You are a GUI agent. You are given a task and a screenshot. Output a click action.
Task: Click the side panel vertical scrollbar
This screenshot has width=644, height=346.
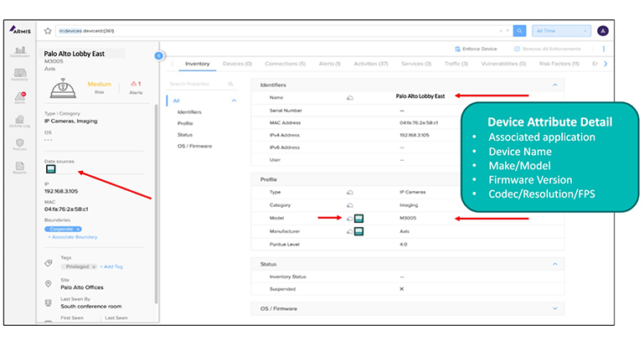(156, 204)
